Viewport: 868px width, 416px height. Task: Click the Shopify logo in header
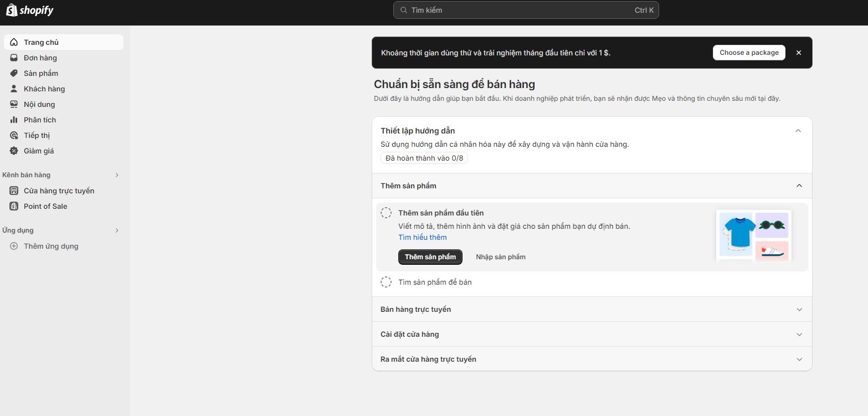click(x=30, y=11)
